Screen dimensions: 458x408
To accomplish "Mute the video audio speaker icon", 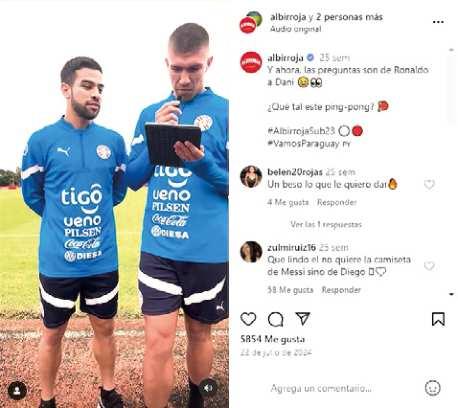I will pyautogui.click(x=208, y=388).
